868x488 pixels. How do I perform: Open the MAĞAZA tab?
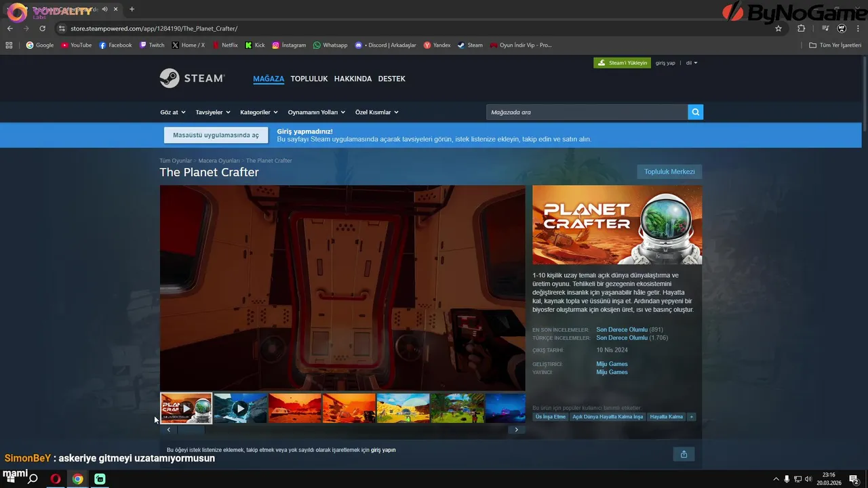tap(269, 79)
